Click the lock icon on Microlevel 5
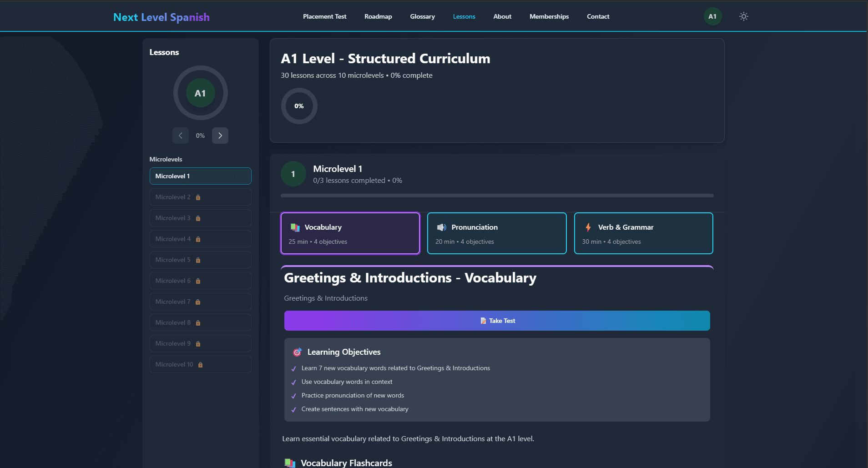The width and height of the screenshot is (868, 468). [198, 260]
